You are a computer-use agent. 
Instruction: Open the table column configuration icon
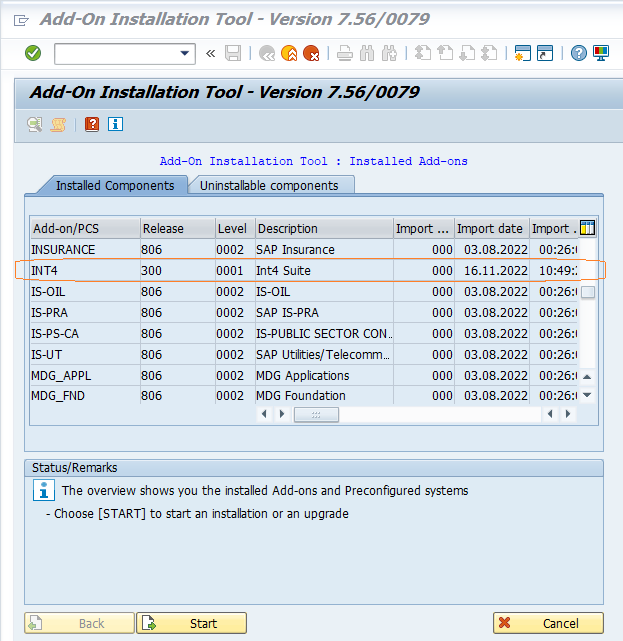point(587,228)
